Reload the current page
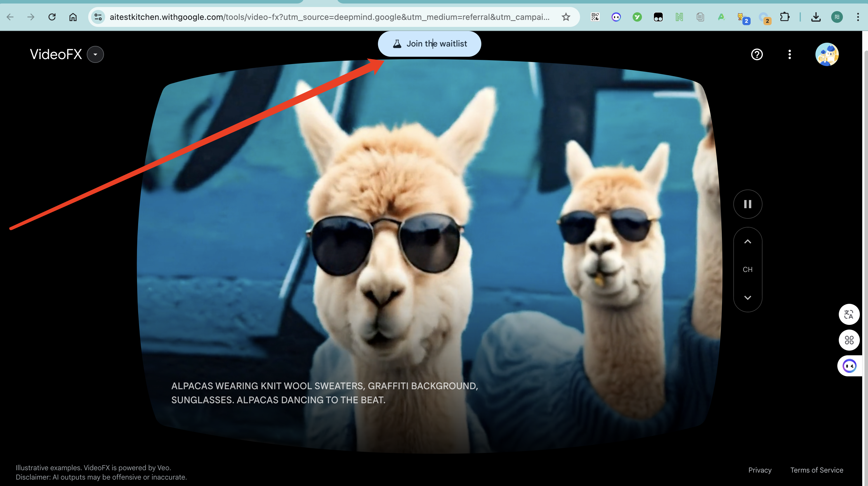 point(52,17)
